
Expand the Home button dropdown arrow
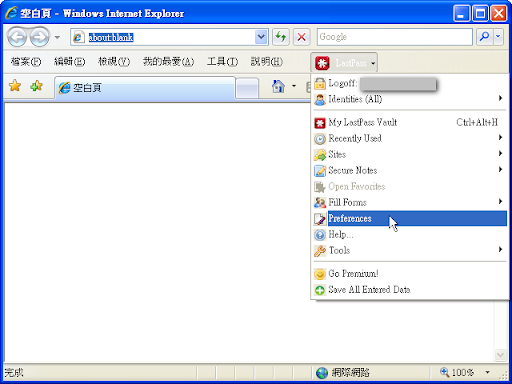click(294, 86)
